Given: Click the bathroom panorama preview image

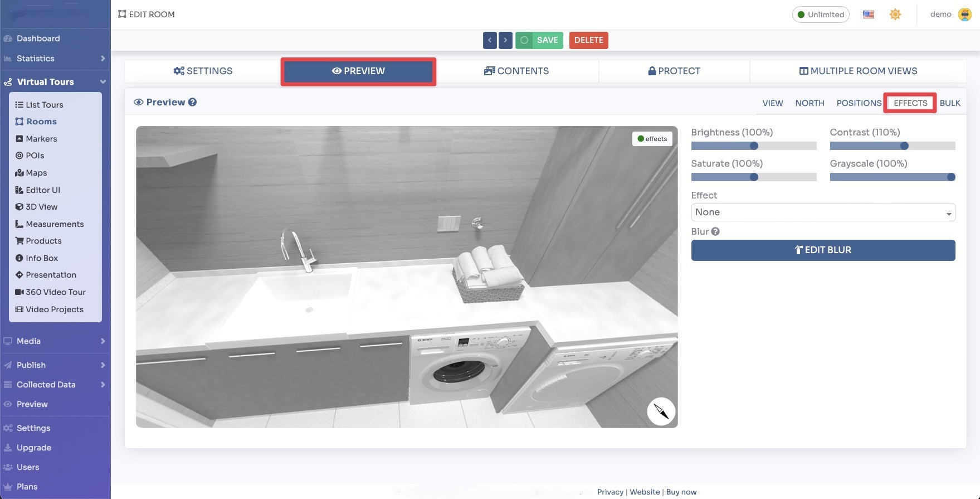Looking at the screenshot, I should [x=407, y=277].
